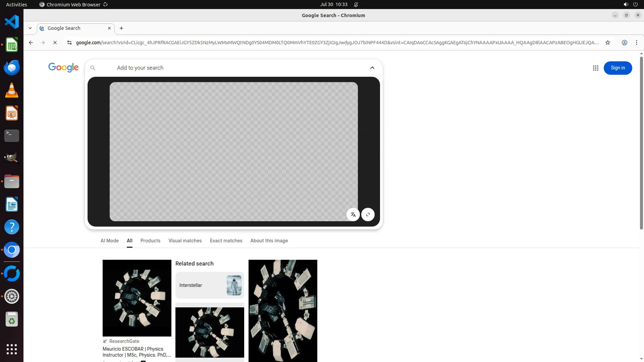Switch to Visual matches tab
Viewport: 644px width, 362px height.
pyautogui.click(x=185, y=241)
